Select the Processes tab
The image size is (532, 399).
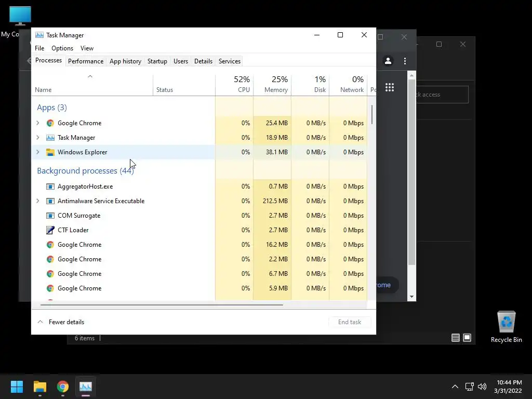48,60
